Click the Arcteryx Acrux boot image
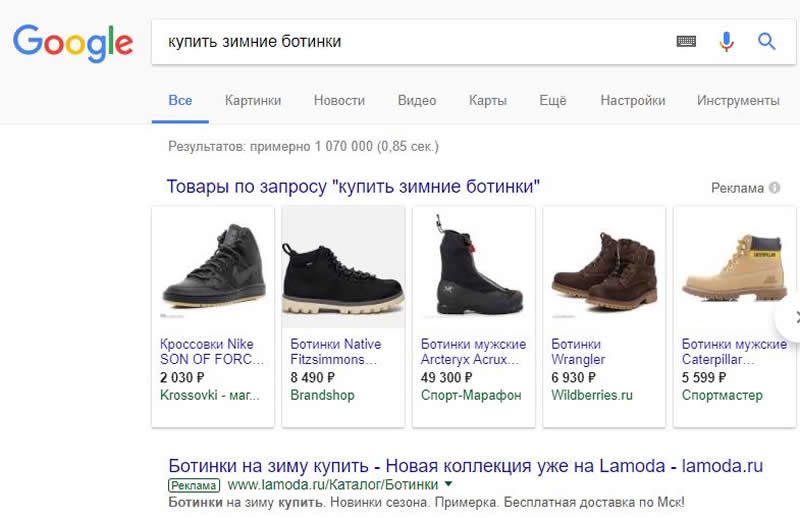Screen dimensions: 800x518 click(474, 266)
